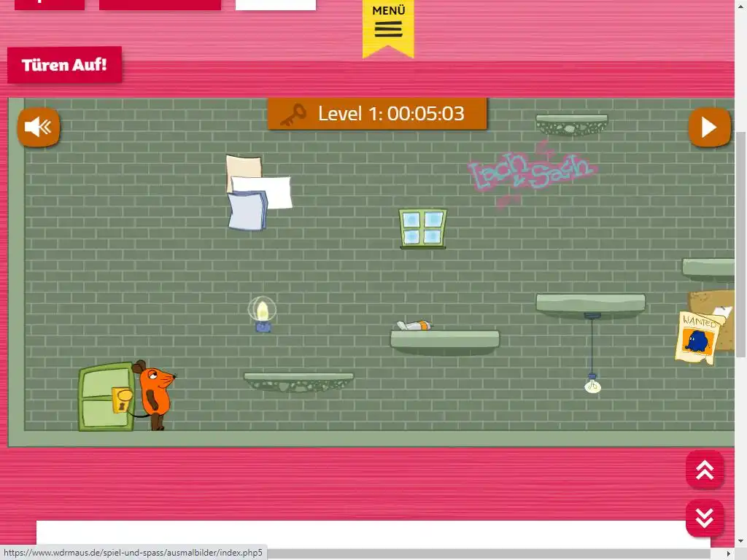Click the Level 1 timer display
747x560 pixels.
(x=377, y=114)
